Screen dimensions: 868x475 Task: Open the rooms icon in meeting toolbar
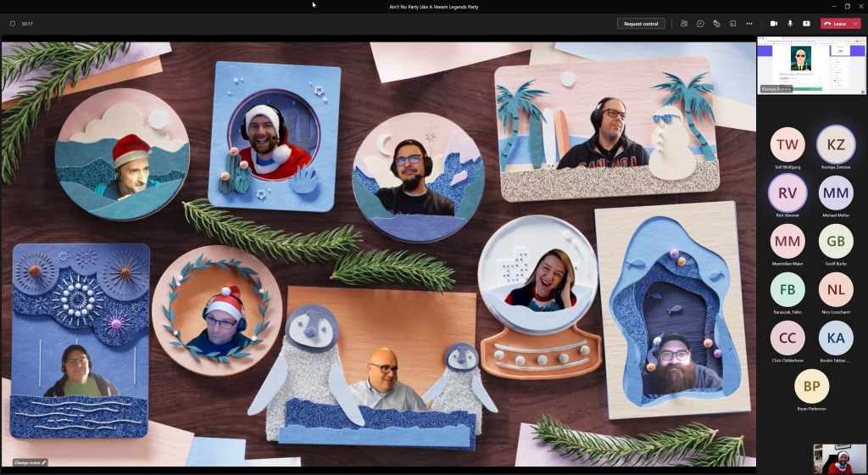point(732,24)
